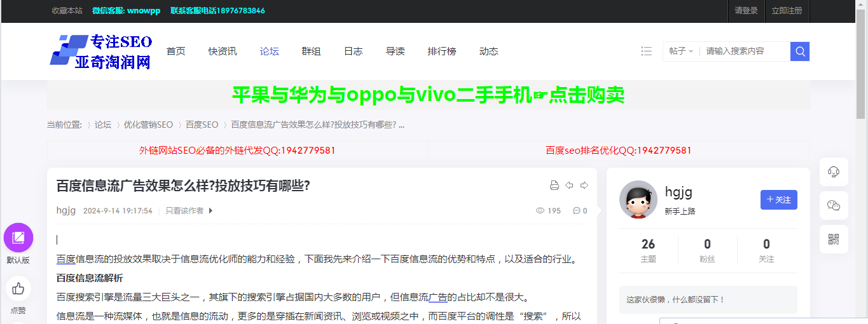This screenshot has height=324, width=868.
Task: Click the post date 2024-9-14 19:17:54
Action: 118,211
